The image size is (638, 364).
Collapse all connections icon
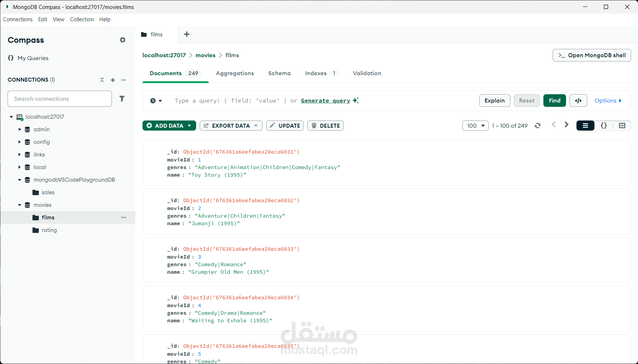click(102, 80)
